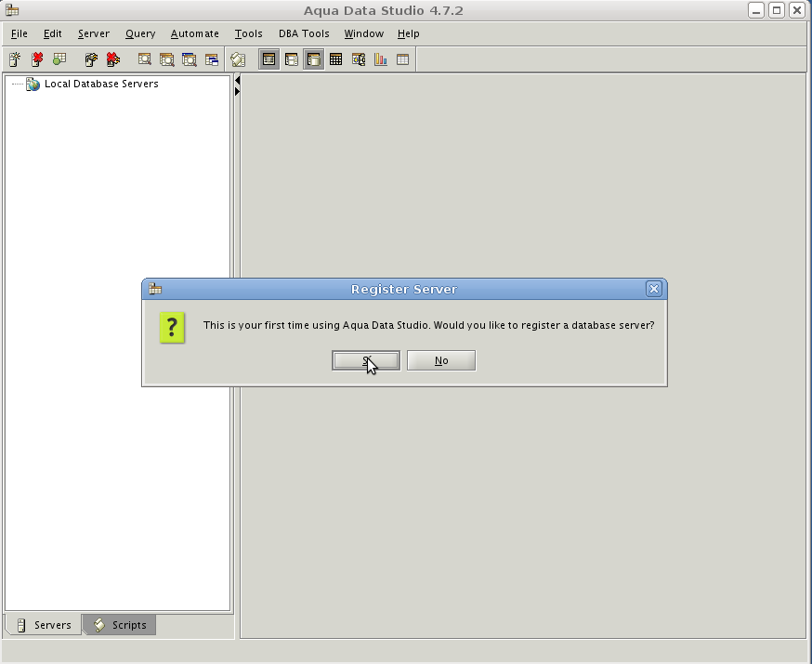Click the cascading windows toolbar icon
The image size is (812, 664).
click(211, 59)
